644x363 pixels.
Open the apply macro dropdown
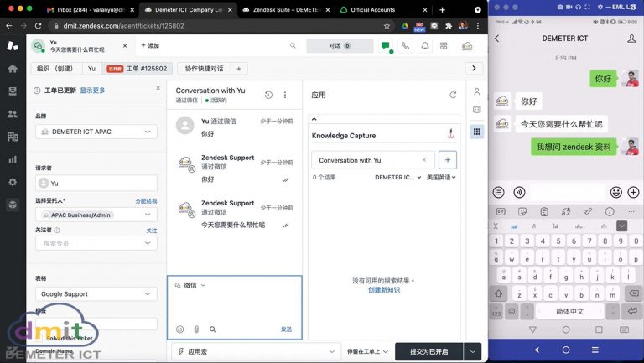255,351
